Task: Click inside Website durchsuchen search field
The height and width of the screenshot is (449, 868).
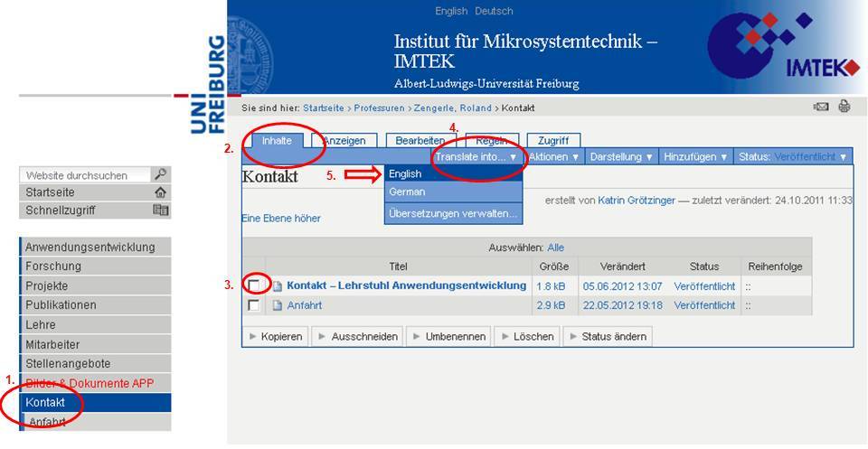Action: (x=85, y=175)
